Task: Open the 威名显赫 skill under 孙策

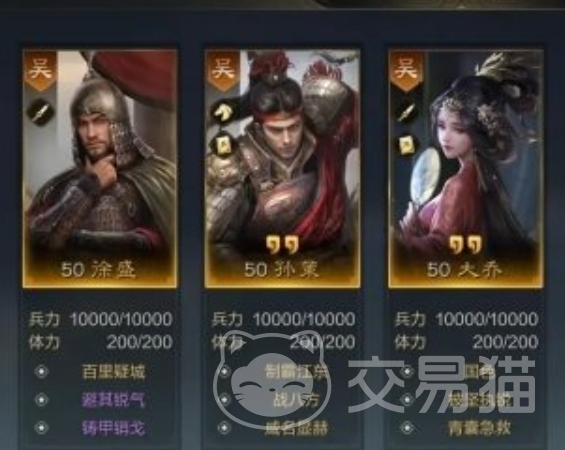Action: (x=296, y=428)
